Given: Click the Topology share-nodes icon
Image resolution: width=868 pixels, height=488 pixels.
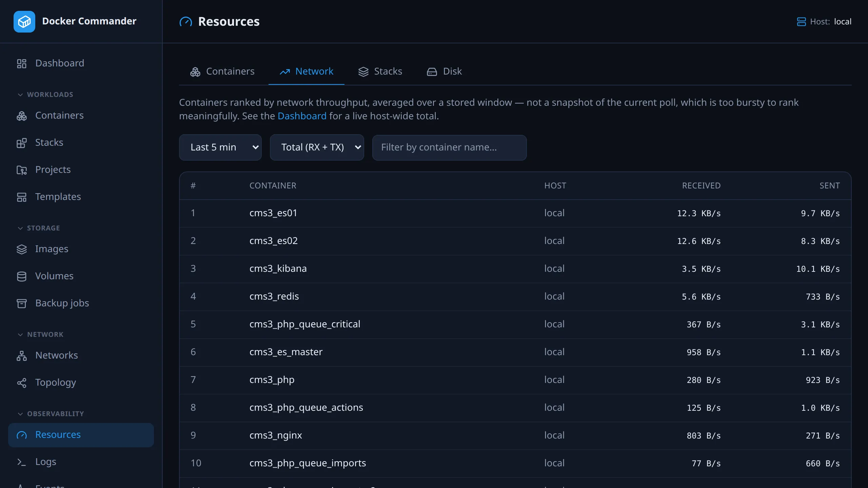Looking at the screenshot, I should 22,383.
